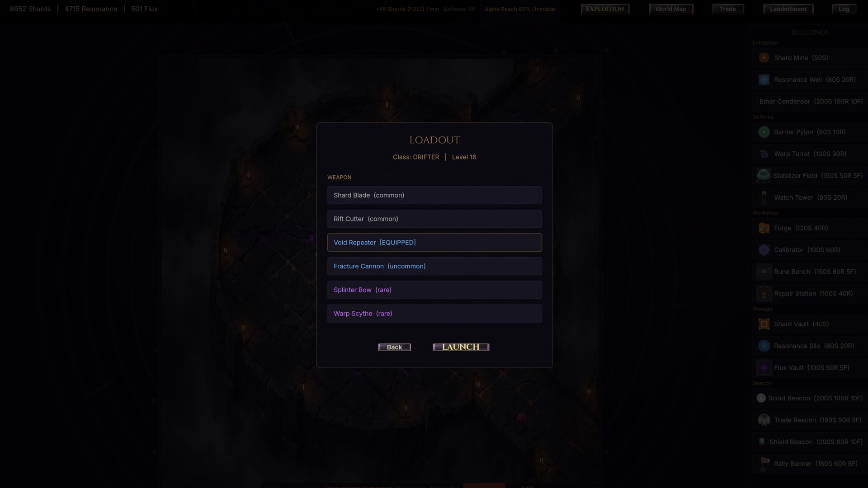Select the Resonance Well icon

click(764, 80)
